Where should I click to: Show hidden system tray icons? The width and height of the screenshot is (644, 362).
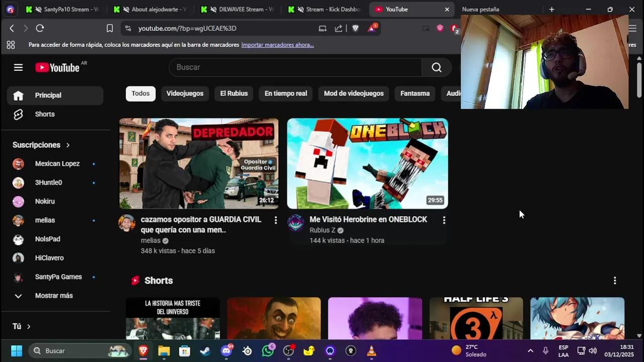tap(530, 351)
